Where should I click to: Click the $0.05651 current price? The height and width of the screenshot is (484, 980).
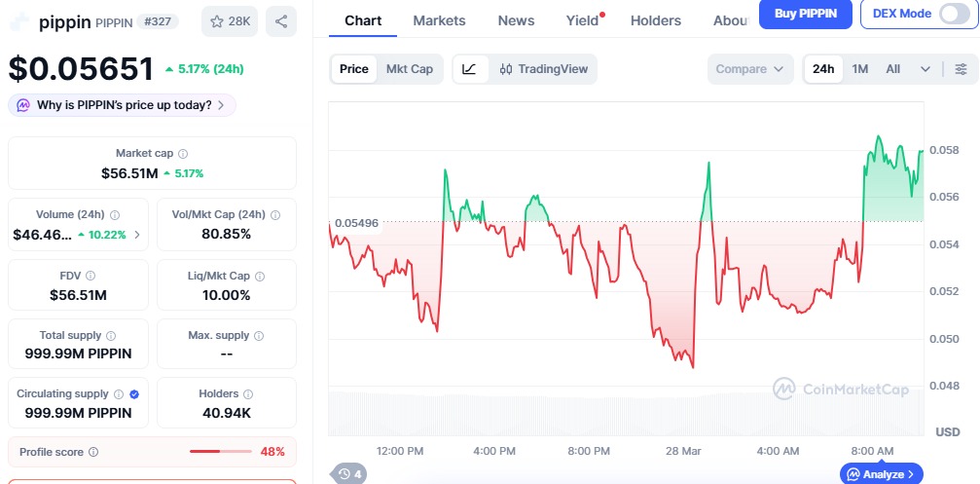(x=81, y=69)
